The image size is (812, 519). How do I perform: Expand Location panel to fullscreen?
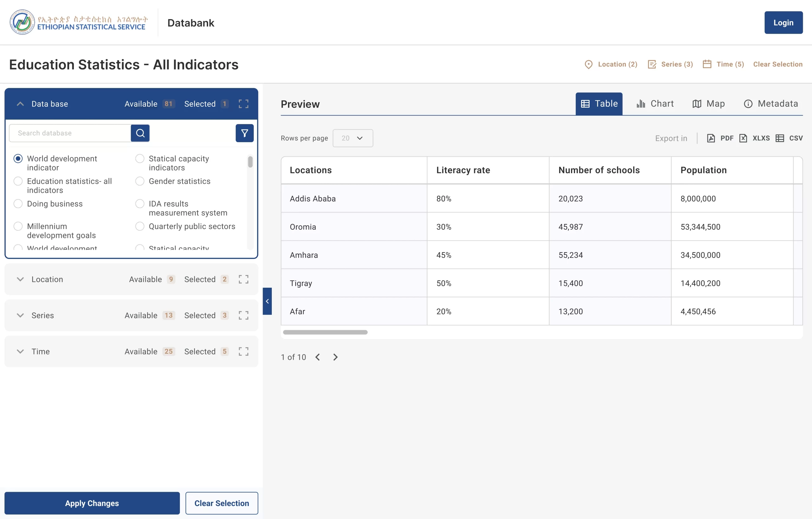pos(244,279)
